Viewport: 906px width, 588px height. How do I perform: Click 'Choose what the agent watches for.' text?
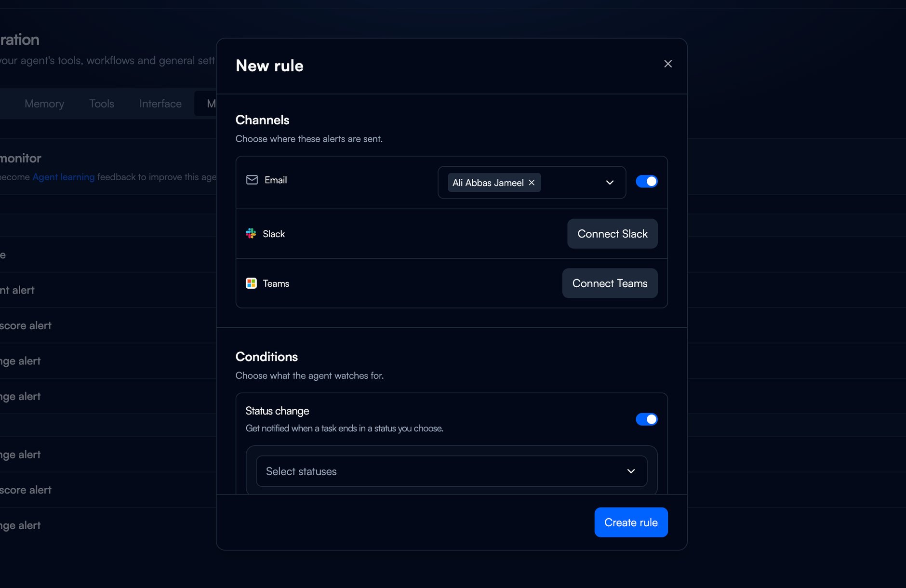[x=309, y=375]
